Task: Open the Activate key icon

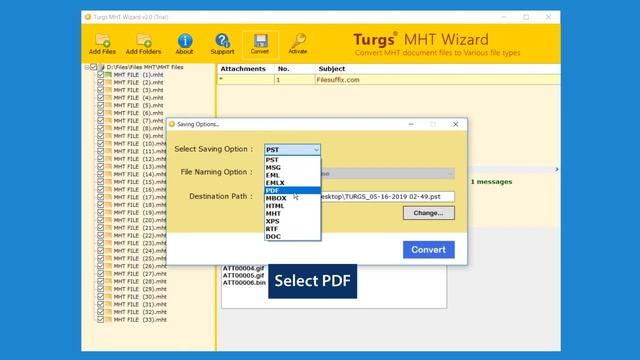Action: [298, 44]
